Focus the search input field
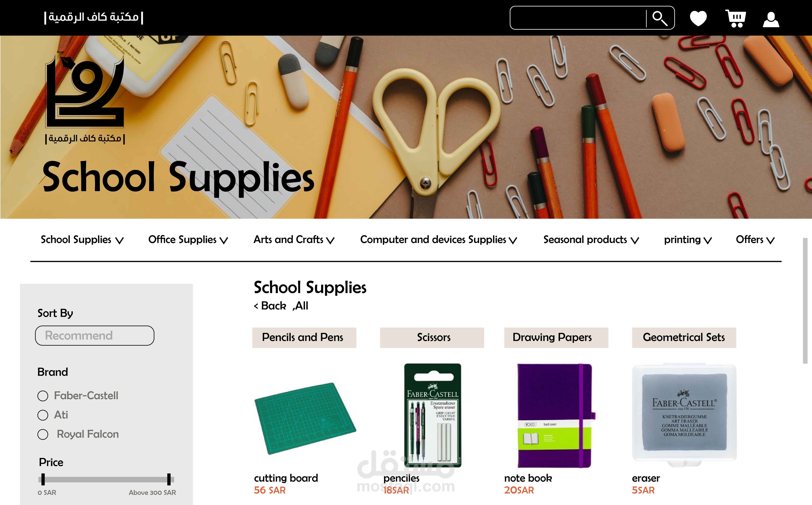 (578, 18)
